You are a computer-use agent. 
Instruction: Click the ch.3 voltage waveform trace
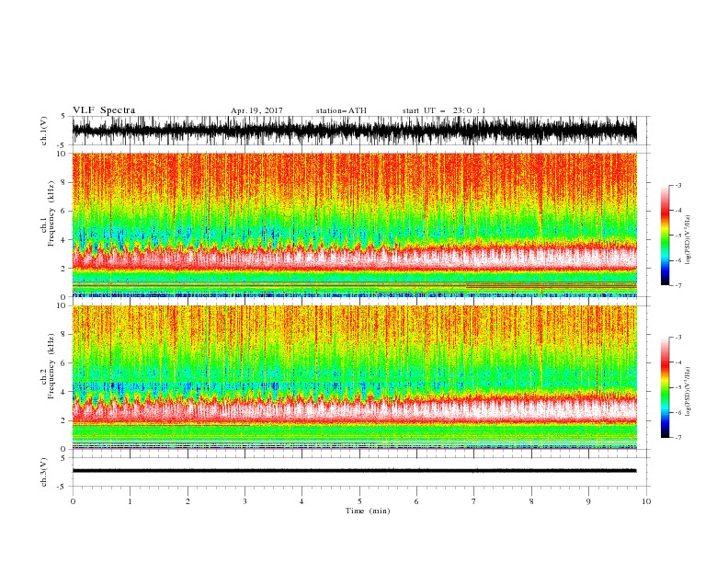[354, 471]
